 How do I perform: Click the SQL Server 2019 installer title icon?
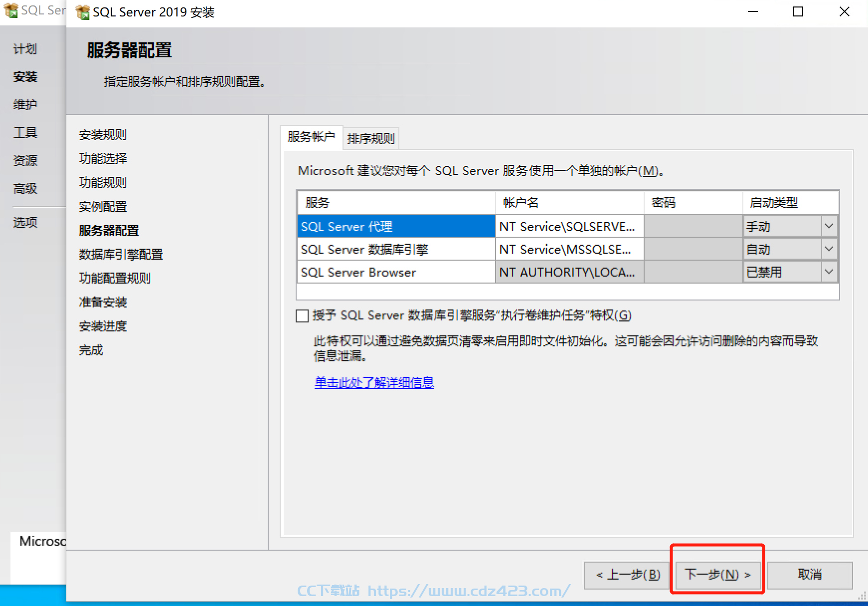point(83,12)
